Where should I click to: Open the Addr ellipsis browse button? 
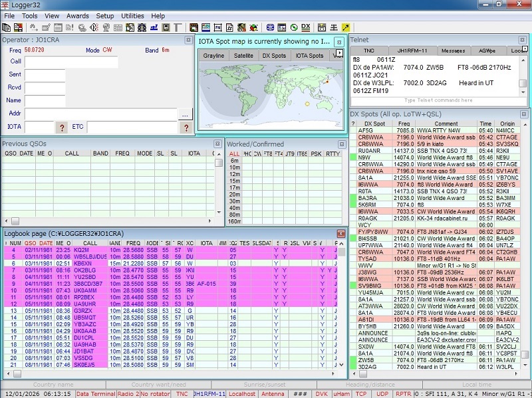185,114
